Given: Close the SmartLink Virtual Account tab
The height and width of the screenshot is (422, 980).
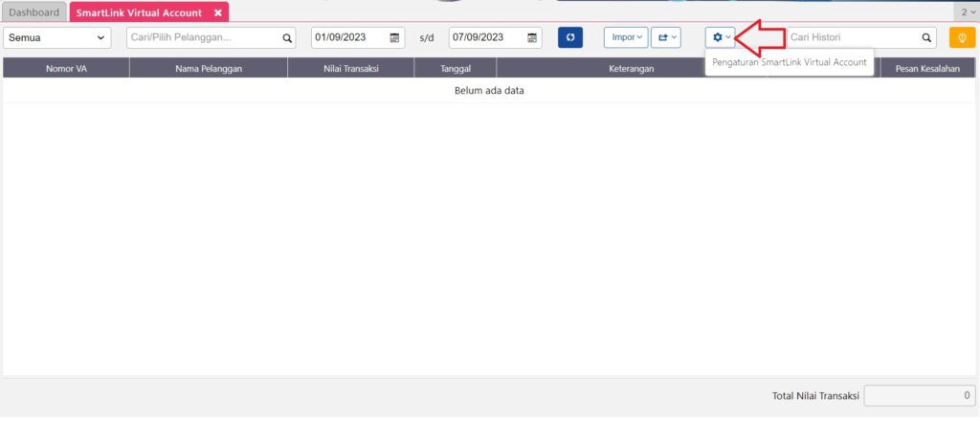Looking at the screenshot, I should [x=217, y=12].
